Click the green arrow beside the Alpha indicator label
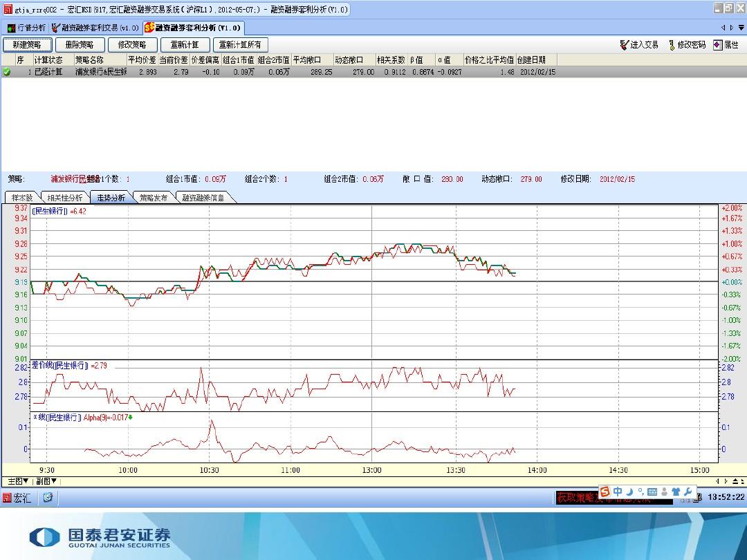The image size is (747, 560). (130, 418)
